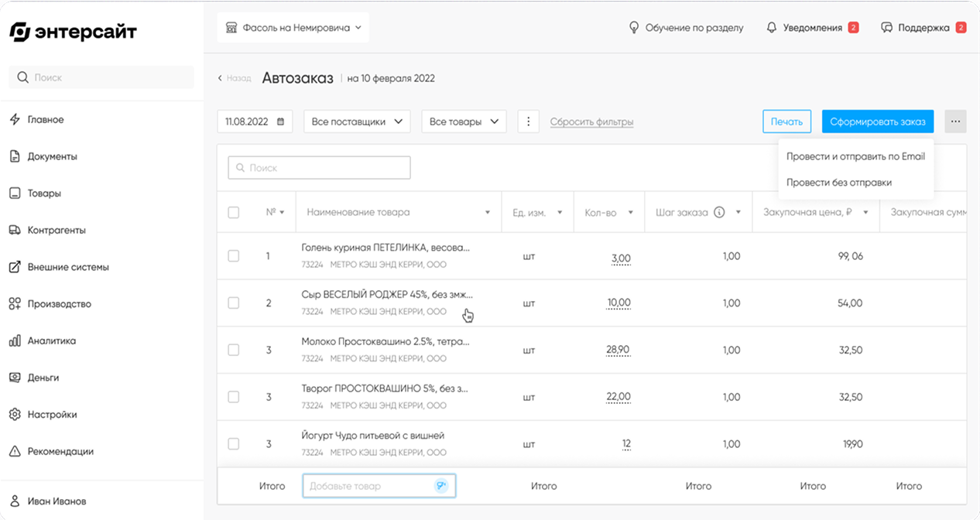This screenshot has height=520, width=980.
Task: Click the support chat icon
Action: 887,28
